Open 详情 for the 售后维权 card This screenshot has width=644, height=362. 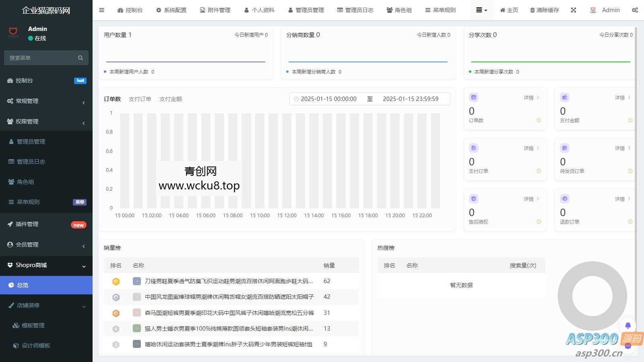pos(528,199)
